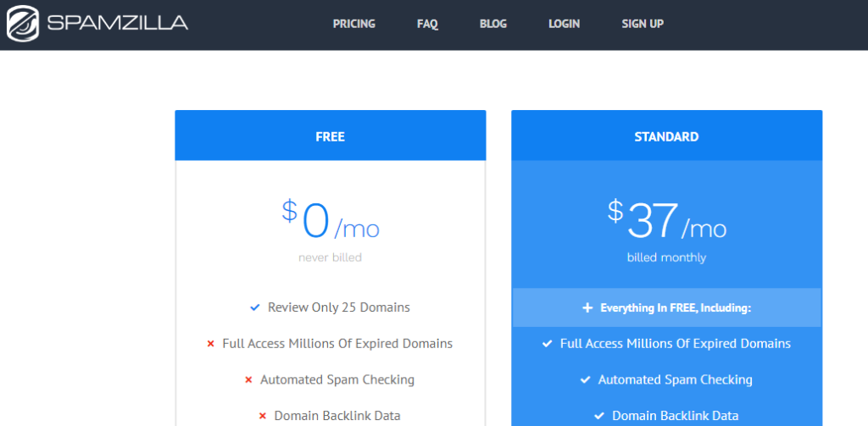Open the FAQ navigation link
This screenshot has width=868, height=426.
tap(427, 24)
